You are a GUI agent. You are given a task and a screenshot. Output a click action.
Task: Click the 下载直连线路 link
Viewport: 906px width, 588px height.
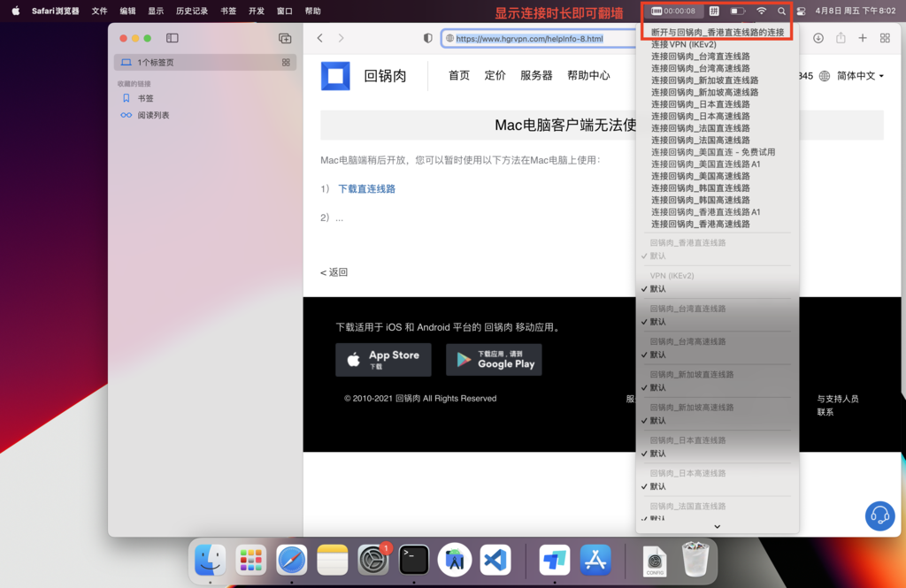click(x=366, y=189)
